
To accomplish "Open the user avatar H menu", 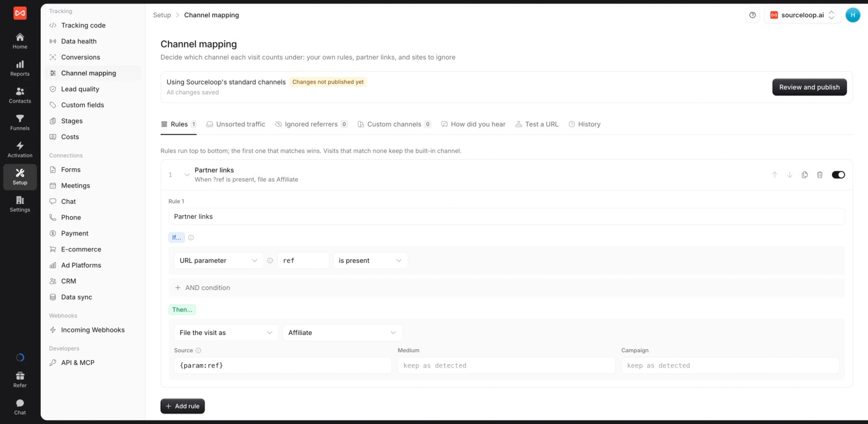I will [x=853, y=15].
